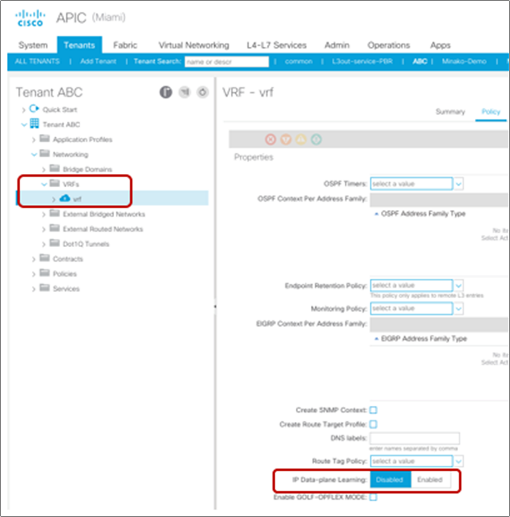Switch to the Summary tab

tap(450, 112)
